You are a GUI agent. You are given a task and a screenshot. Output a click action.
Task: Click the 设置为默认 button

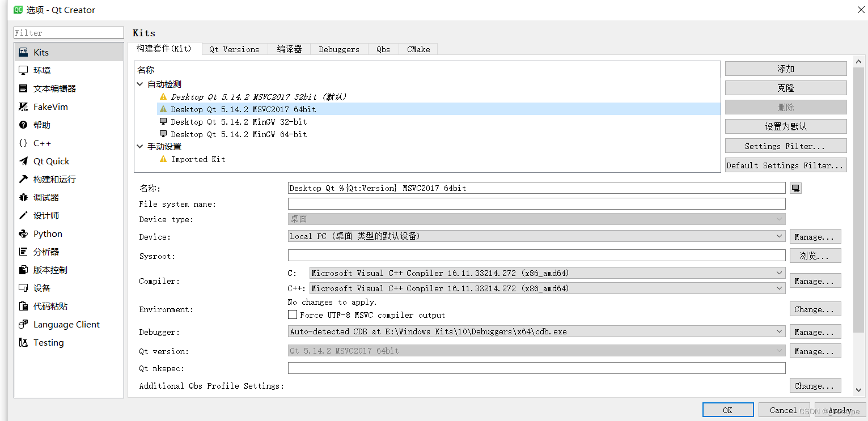pyautogui.click(x=785, y=126)
